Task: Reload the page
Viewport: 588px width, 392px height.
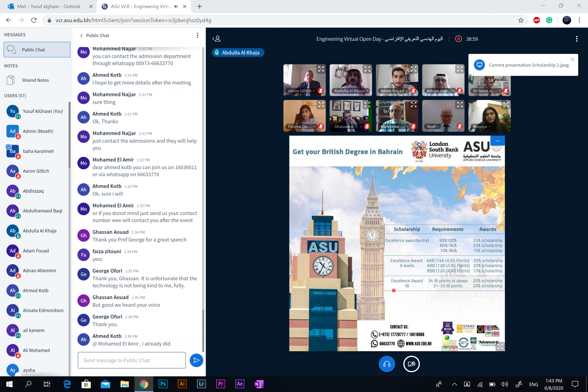Action: (34, 20)
